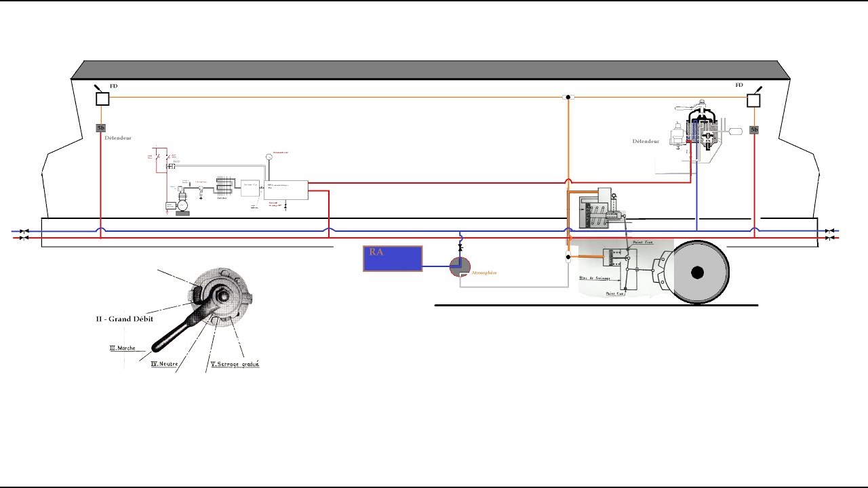This screenshot has width=868, height=488.
Task: Click the 'Atmosphère' label
Action: [484, 272]
